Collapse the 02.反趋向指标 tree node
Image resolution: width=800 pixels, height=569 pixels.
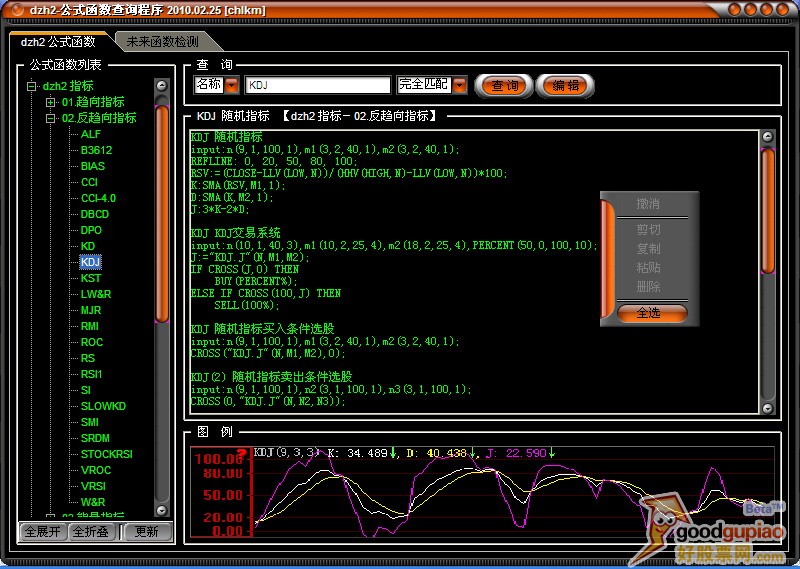pyautogui.click(x=51, y=118)
